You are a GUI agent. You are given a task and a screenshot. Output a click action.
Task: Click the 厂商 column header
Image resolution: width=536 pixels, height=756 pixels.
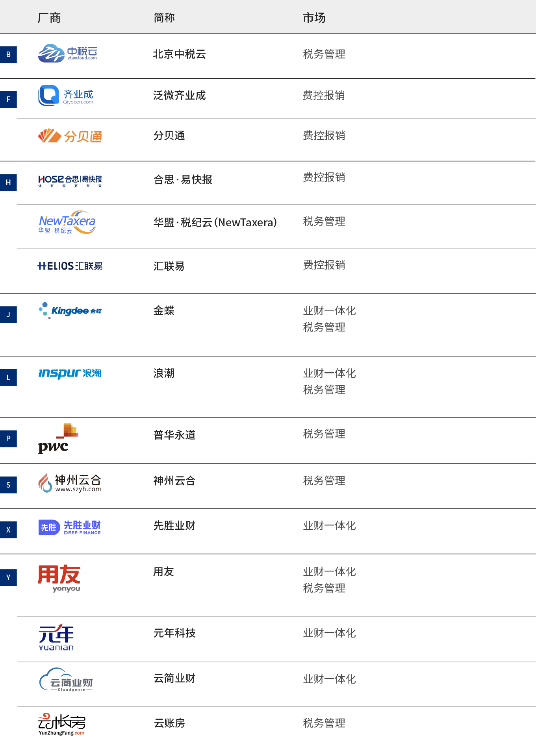click(x=49, y=18)
